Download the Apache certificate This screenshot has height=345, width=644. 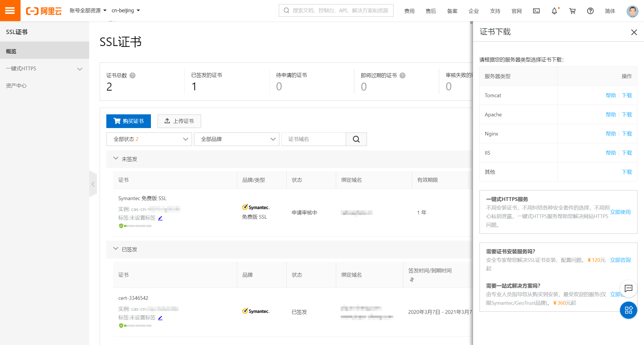click(x=627, y=115)
